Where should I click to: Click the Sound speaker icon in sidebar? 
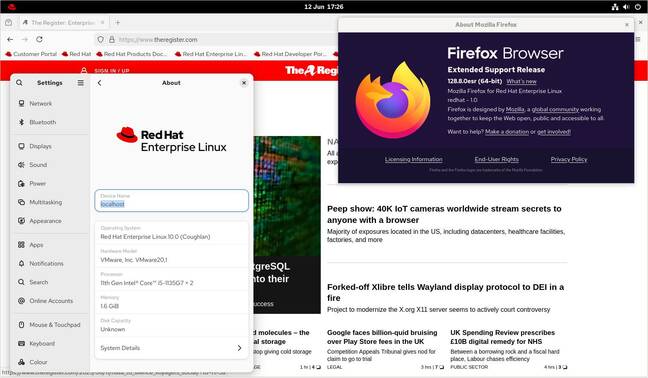(x=21, y=164)
